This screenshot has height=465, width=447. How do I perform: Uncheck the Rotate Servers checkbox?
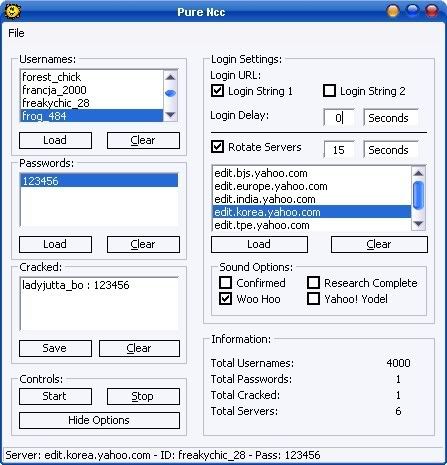click(x=217, y=147)
